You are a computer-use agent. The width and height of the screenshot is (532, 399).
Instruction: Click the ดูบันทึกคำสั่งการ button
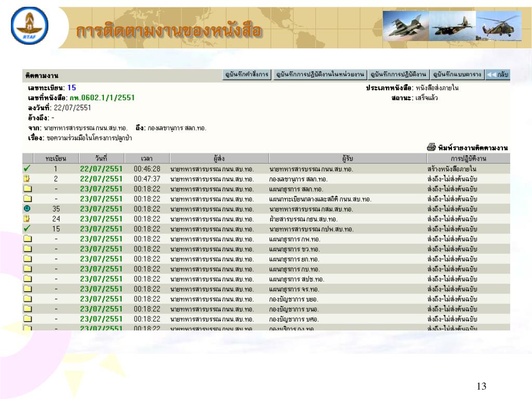tap(247, 74)
